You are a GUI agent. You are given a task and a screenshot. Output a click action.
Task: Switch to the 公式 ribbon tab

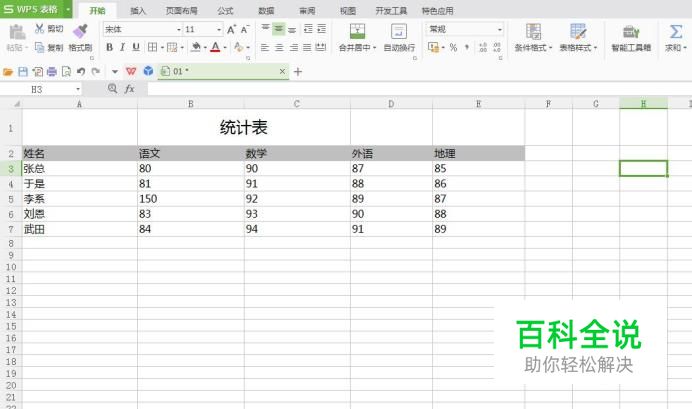click(x=225, y=11)
